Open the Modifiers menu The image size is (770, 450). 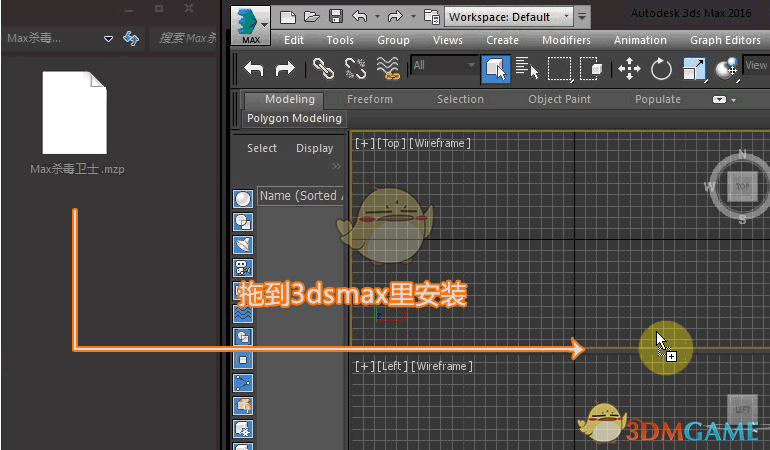(x=566, y=40)
